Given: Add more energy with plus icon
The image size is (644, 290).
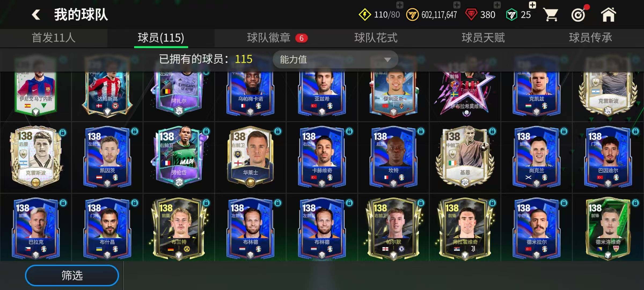Looking at the screenshot, I should (400, 5).
